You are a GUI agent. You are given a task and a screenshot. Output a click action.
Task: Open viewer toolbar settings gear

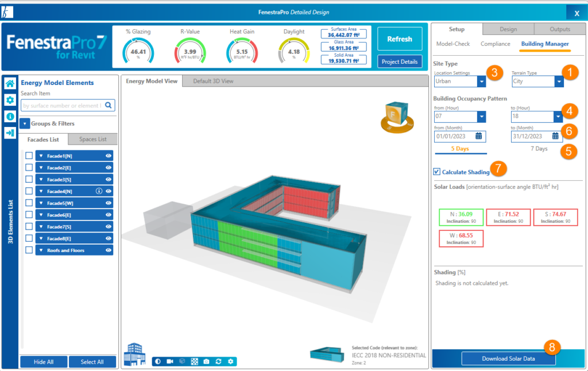tap(231, 361)
